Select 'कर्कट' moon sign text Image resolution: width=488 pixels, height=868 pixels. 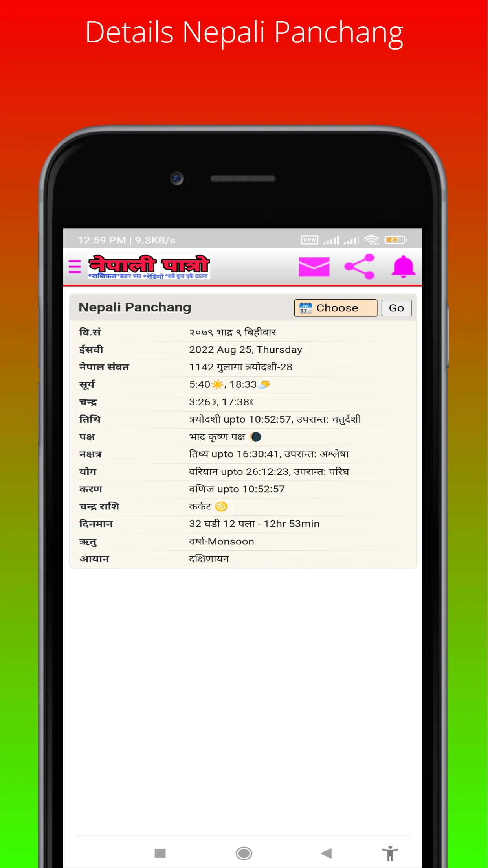(200, 506)
